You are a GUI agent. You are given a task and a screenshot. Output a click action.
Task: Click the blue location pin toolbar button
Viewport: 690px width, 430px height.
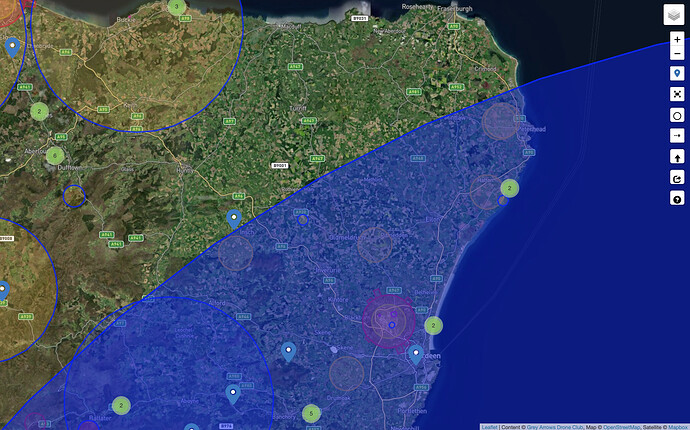(x=677, y=73)
